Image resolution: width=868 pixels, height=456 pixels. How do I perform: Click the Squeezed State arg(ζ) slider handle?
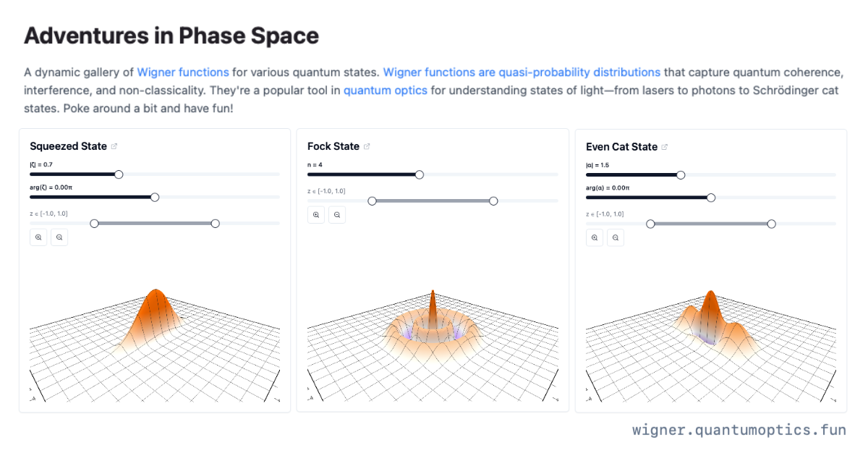click(x=155, y=197)
